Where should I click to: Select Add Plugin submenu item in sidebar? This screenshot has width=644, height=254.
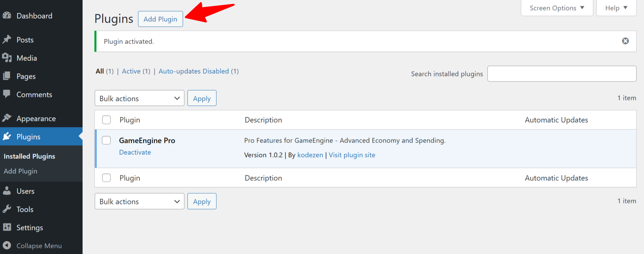[x=21, y=171]
